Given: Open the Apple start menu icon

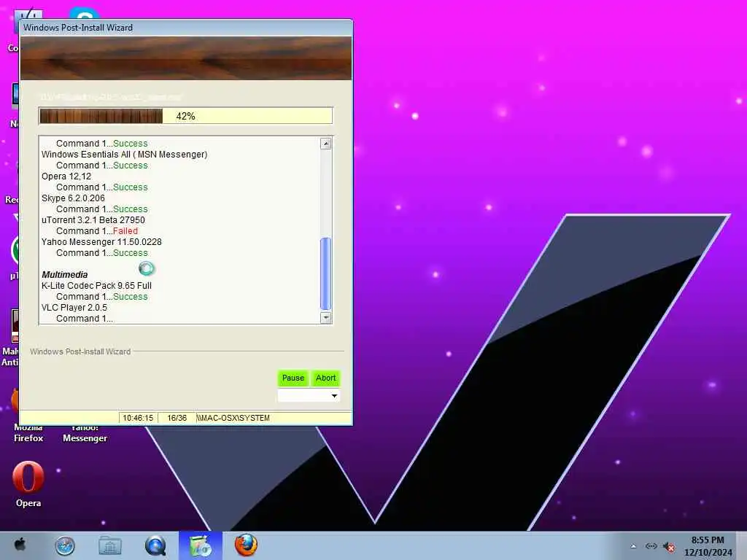Looking at the screenshot, I should pos(20,544).
